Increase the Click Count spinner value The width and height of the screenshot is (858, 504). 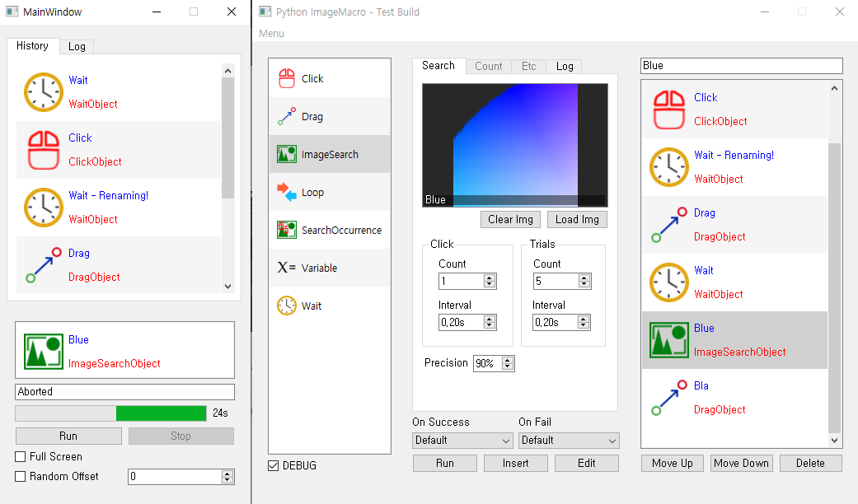click(490, 278)
